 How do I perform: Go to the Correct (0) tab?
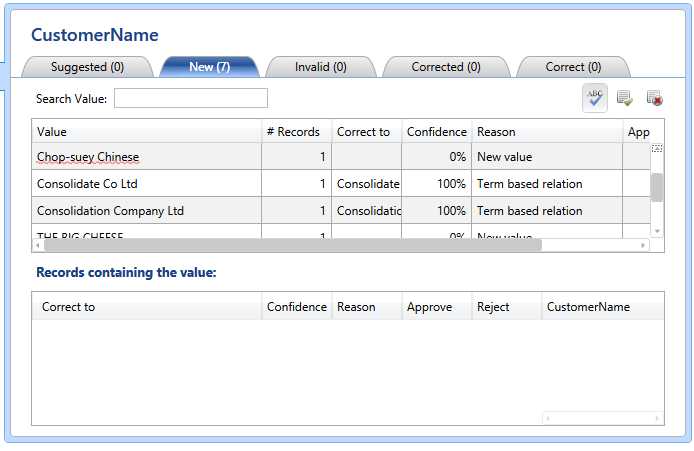[573, 67]
